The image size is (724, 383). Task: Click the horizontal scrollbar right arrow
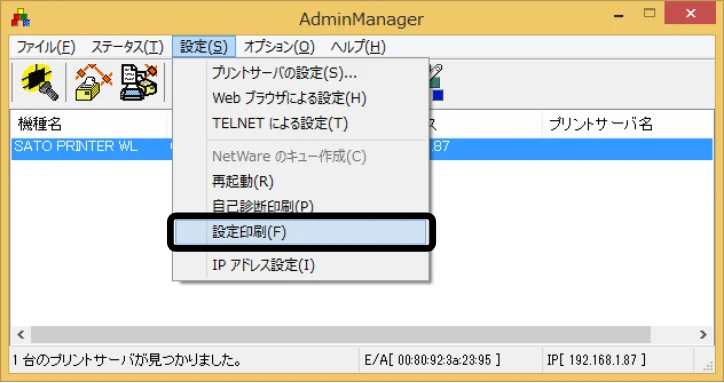tap(703, 334)
